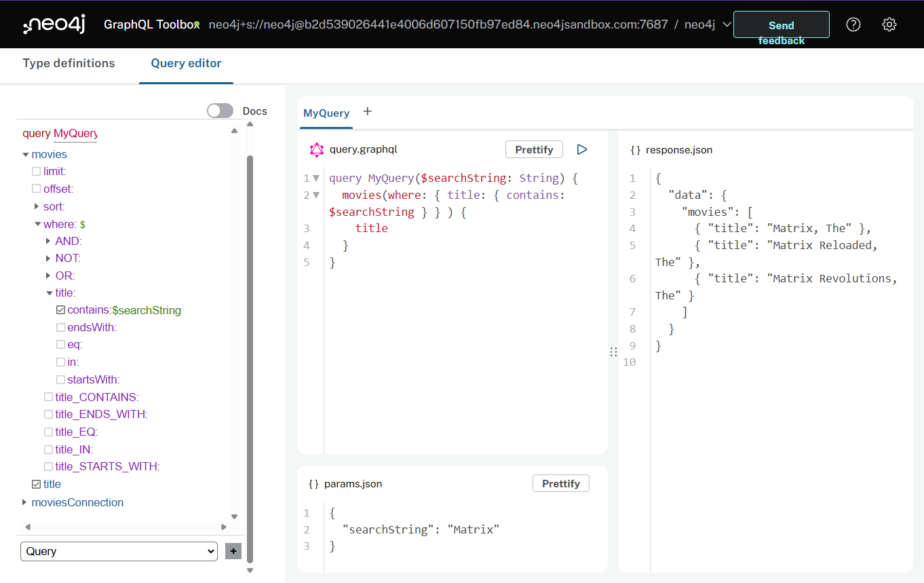Open the help question mark icon
The width and height of the screenshot is (924, 583).
click(x=853, y=24)
